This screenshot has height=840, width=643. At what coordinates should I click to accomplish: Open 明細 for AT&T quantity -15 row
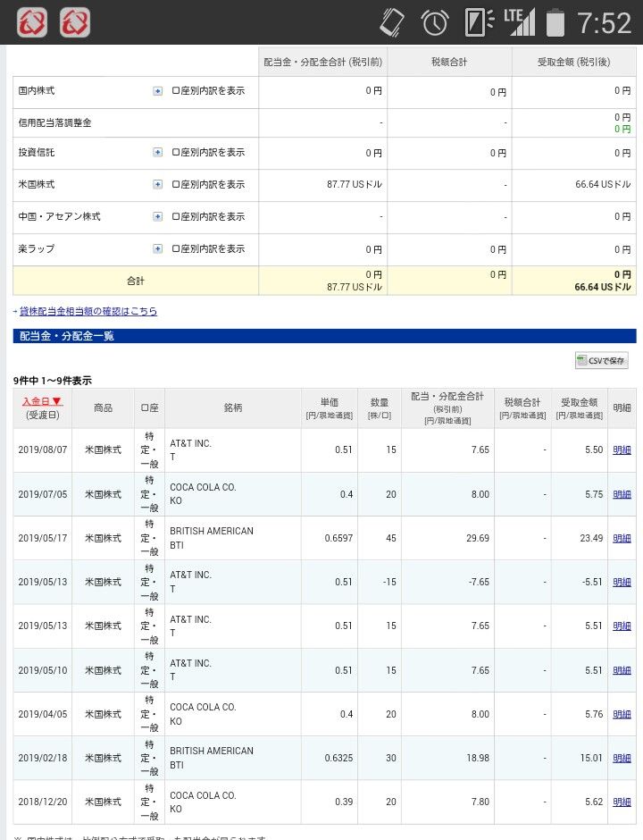tap(622, 583)
